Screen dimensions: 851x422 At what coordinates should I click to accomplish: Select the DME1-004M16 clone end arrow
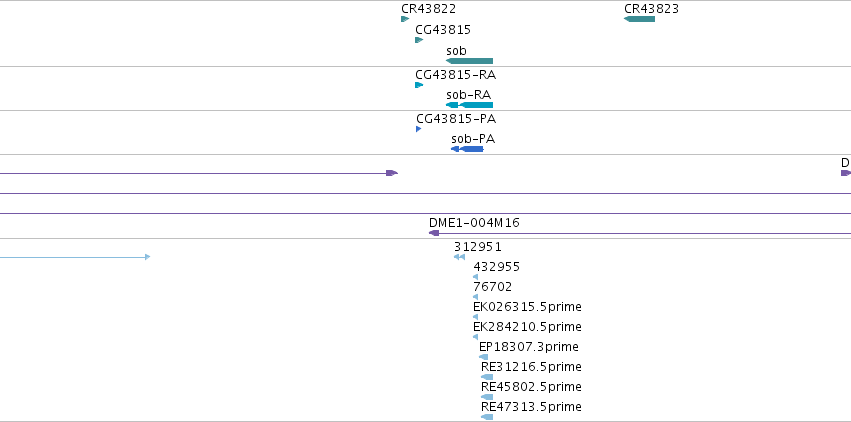(434, 233)
